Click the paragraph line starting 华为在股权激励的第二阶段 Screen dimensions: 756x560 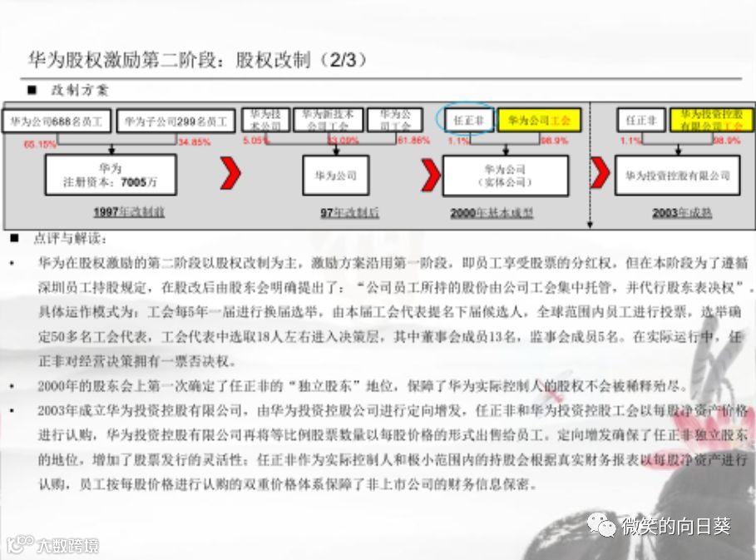(393, 263)
